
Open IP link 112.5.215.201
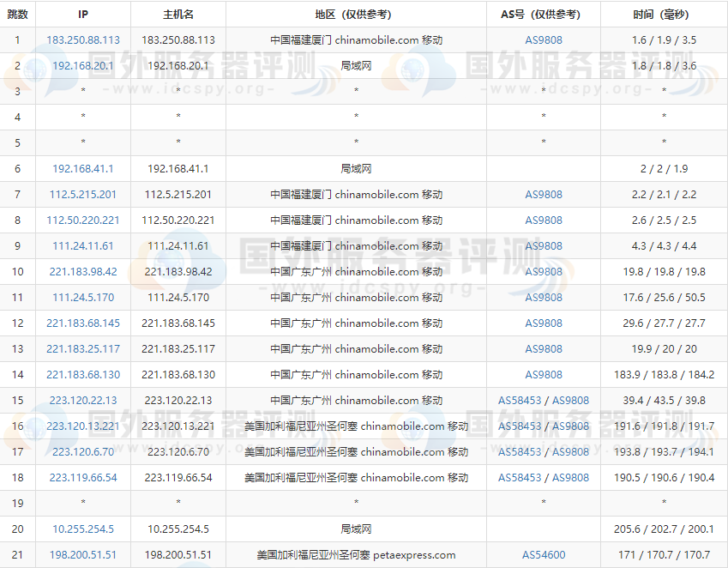pos(83,195)
